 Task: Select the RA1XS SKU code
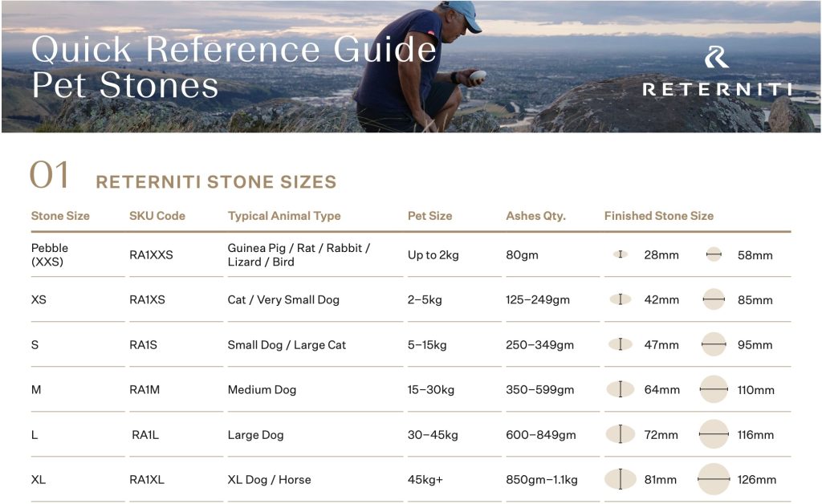click(x=148, y=299)
